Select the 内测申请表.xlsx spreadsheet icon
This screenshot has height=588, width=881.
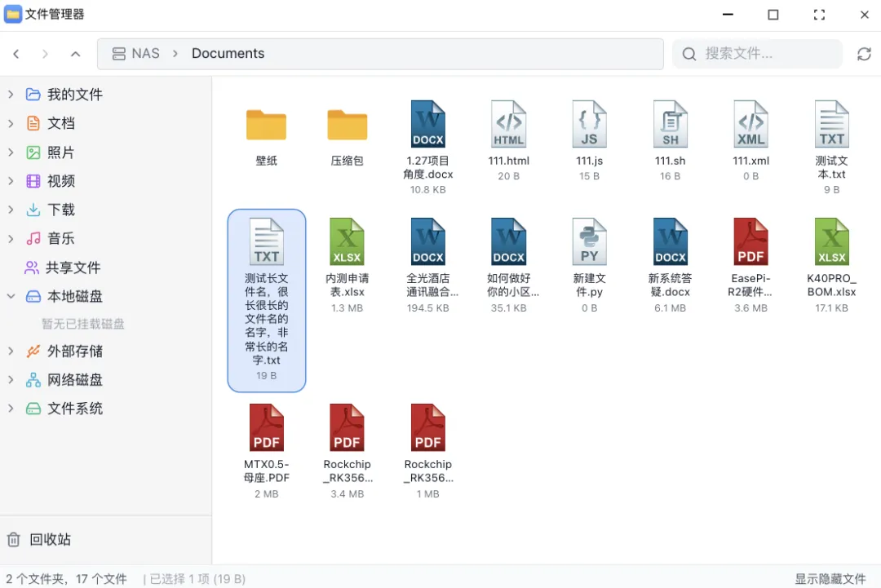[347, 242]
